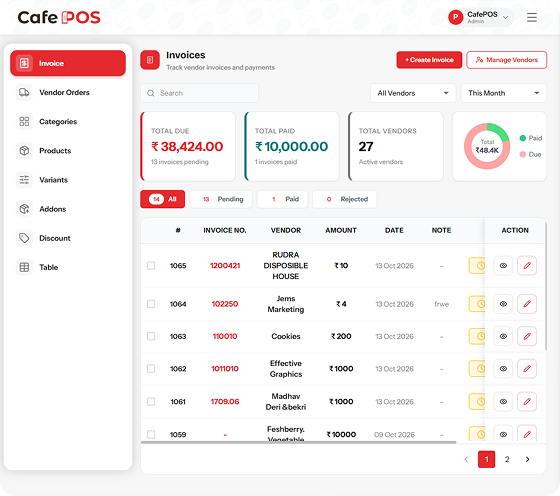Click the horizontal table scrollbar
The width and height of the screenshot is (560, 496).
299,442
